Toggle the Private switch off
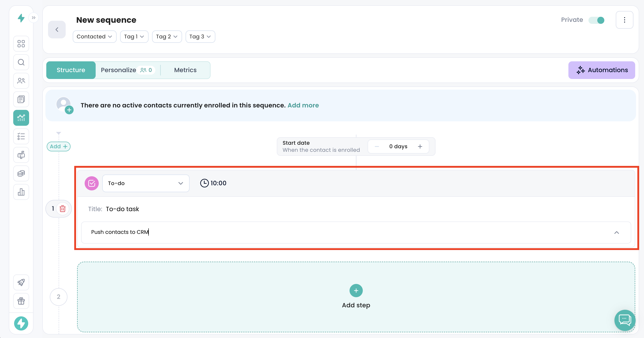Screen dimensions: 644x338 [x=596, y=20]
